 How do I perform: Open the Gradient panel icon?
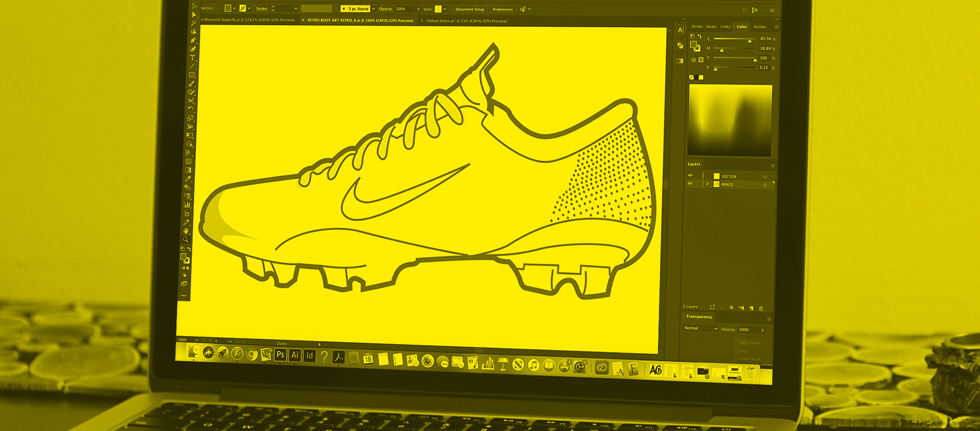[680, 61]
